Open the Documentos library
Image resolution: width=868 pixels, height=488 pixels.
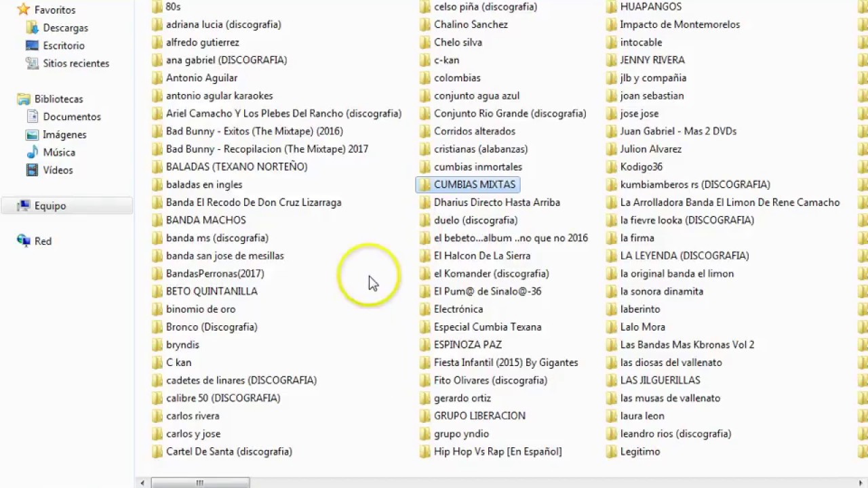pos(72,117)
